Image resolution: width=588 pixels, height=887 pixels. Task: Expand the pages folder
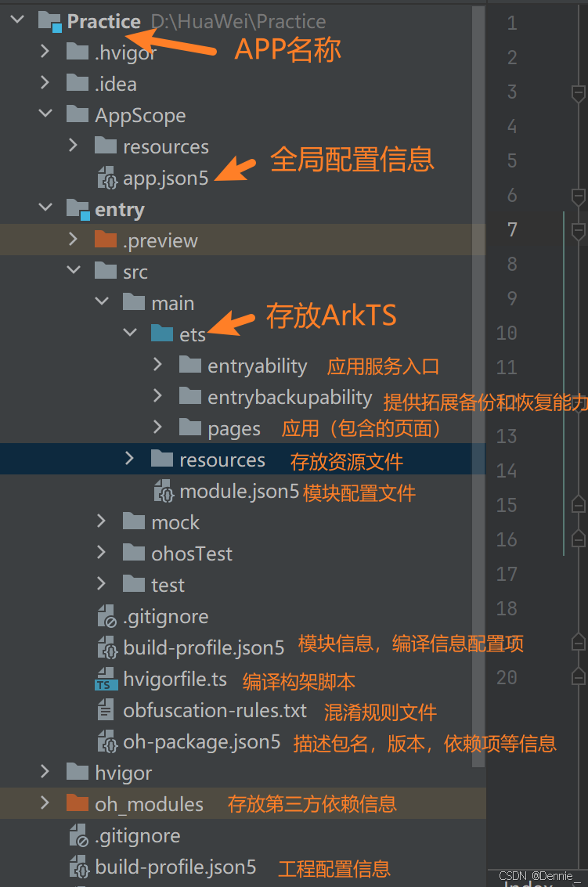click(x=157, y=427)
